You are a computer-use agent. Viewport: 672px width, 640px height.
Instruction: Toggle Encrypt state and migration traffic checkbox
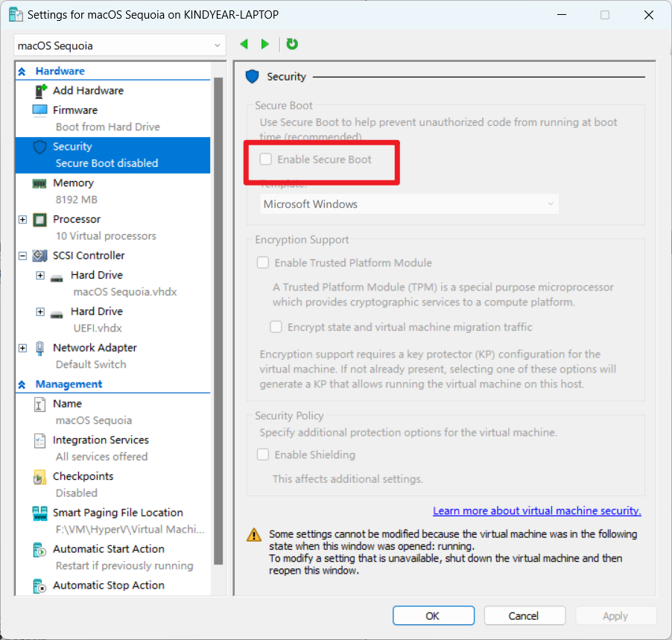276,327
